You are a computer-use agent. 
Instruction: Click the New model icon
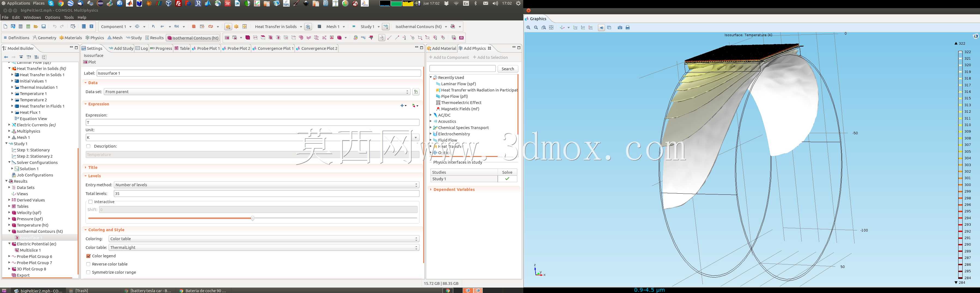(x=5, y=27)
